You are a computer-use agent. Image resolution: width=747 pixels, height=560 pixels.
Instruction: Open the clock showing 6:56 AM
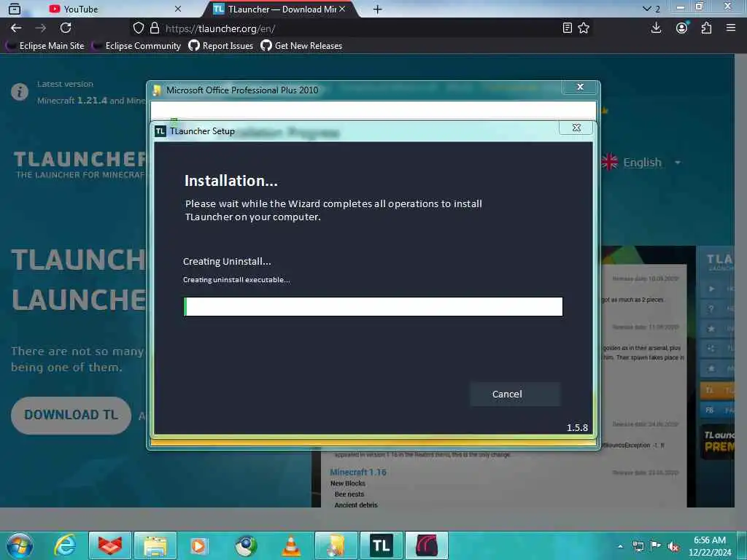[710, 546]
